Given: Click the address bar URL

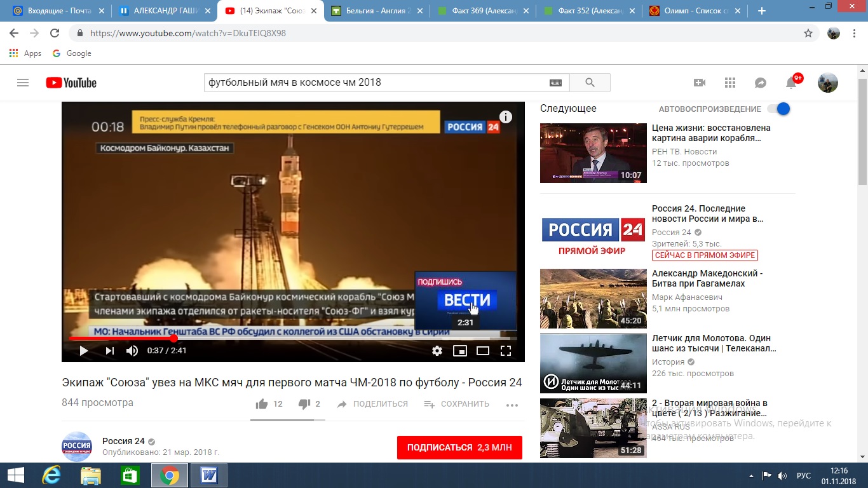Looking at the screenshot, I should point(188,33).
